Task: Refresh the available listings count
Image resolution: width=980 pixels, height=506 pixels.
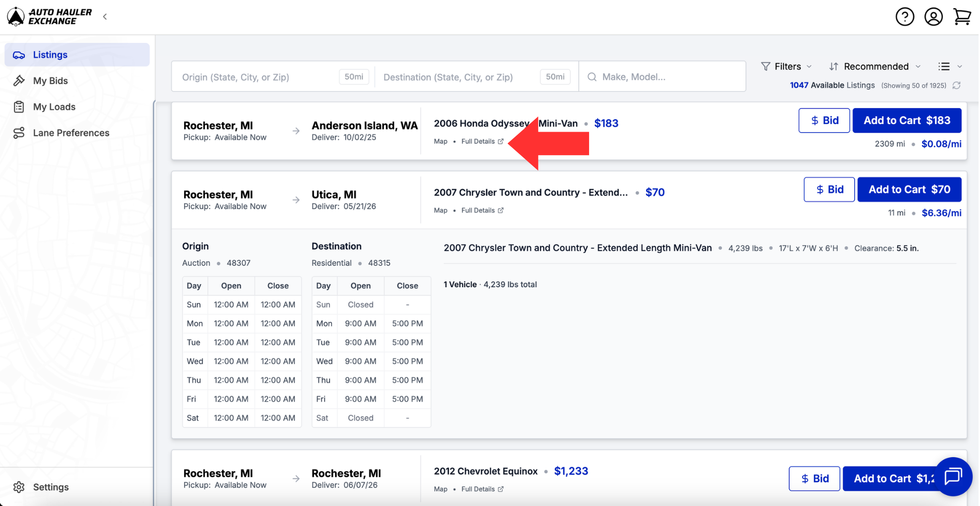Action: (956, 85)
